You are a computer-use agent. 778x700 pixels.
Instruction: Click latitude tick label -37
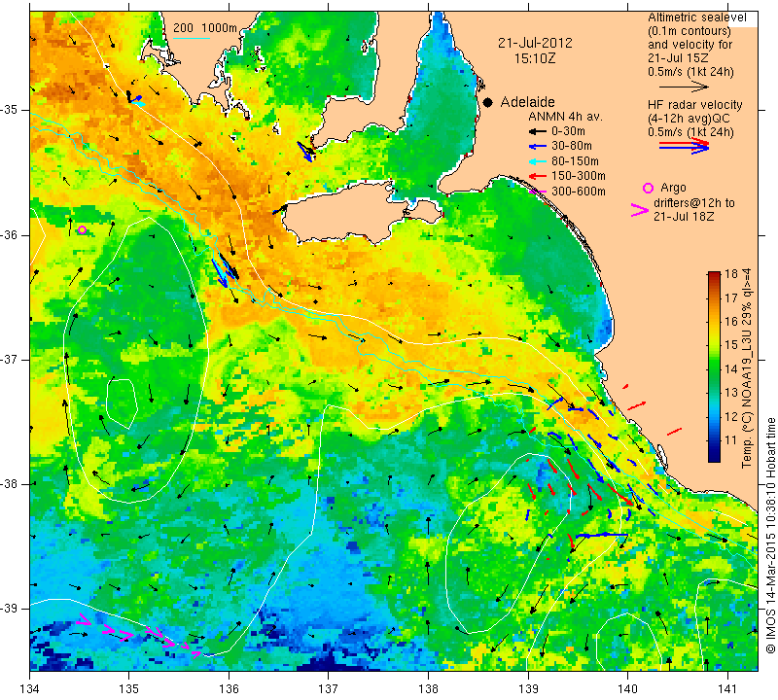[x=9, y=359]
